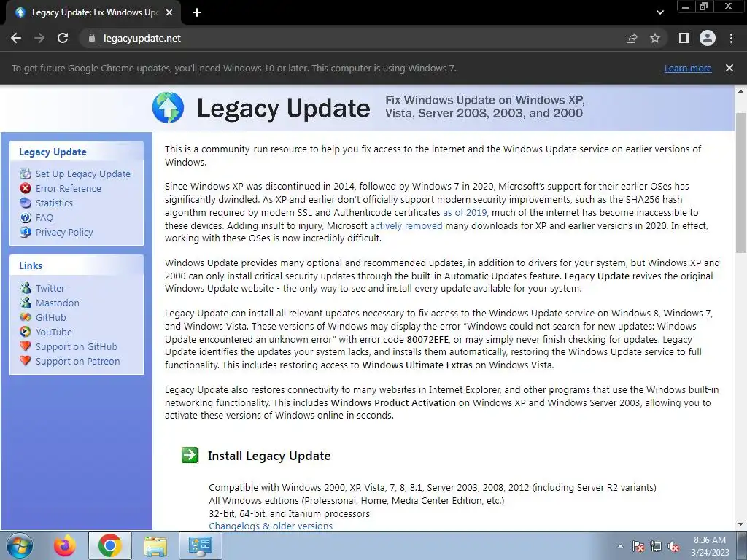Open a new tab with the plus button
747x560 pixels.
197,13
